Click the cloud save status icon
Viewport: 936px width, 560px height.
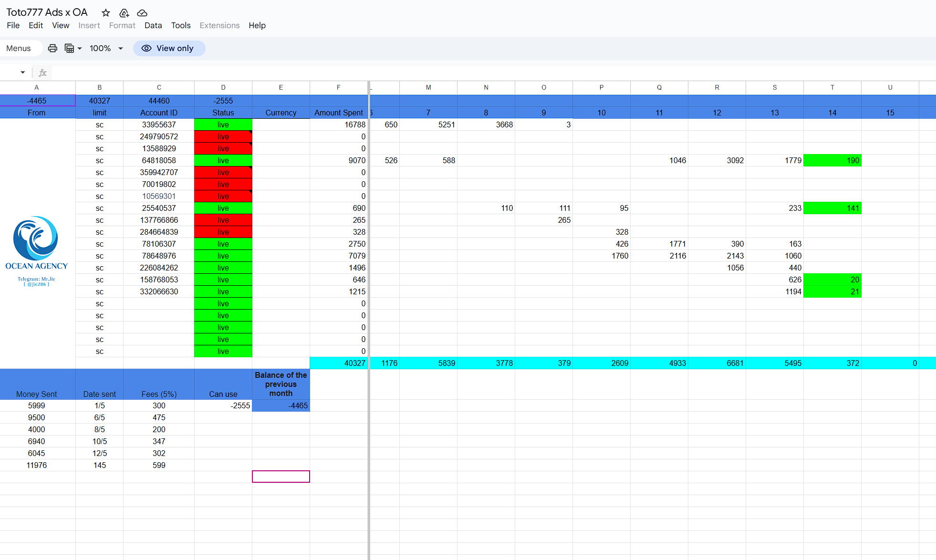point(142,13)
